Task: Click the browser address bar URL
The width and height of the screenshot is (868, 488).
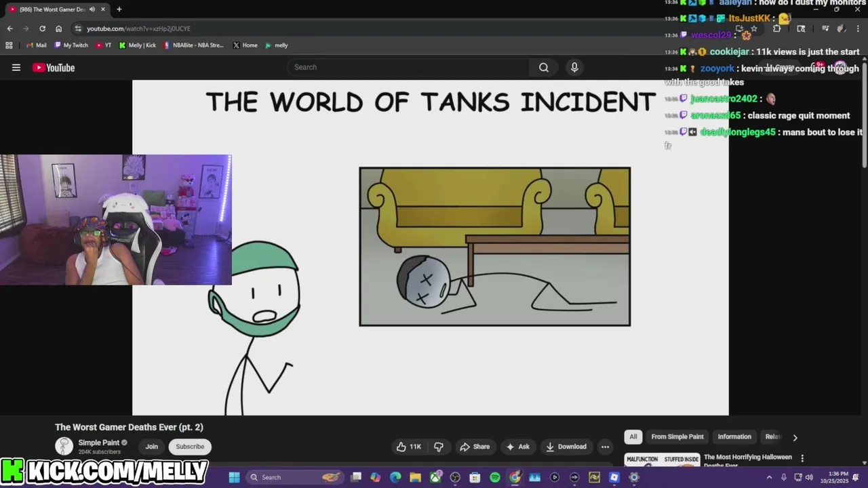Action: 138,28
